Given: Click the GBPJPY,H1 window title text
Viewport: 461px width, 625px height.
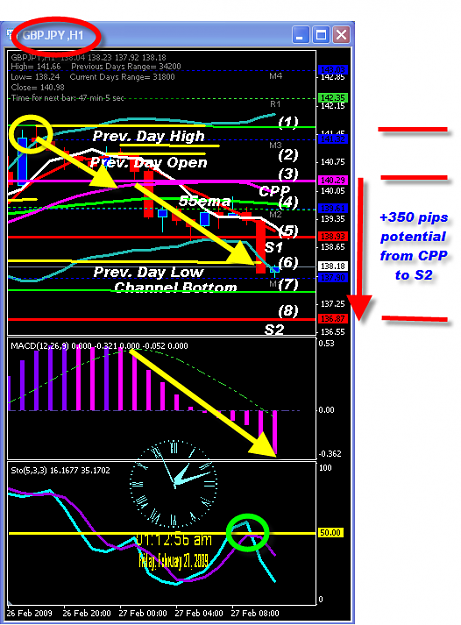Looking at the screenshot, I should click(53, 35).
